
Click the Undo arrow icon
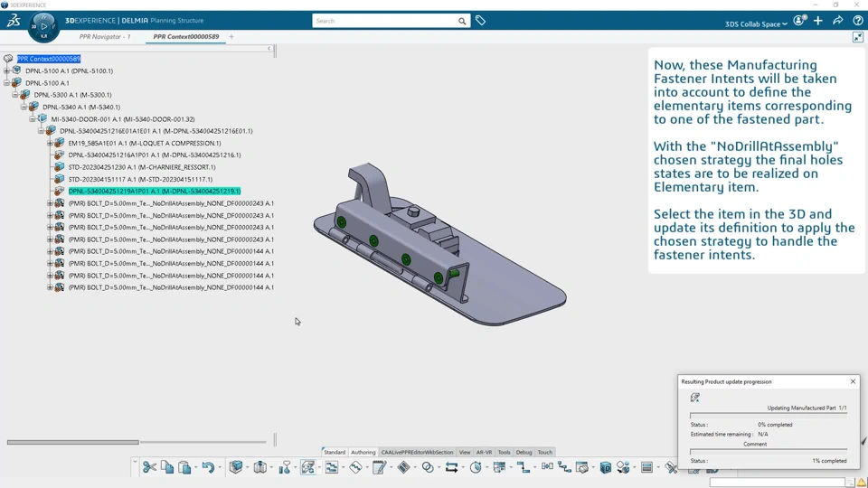tap(208, 467)
